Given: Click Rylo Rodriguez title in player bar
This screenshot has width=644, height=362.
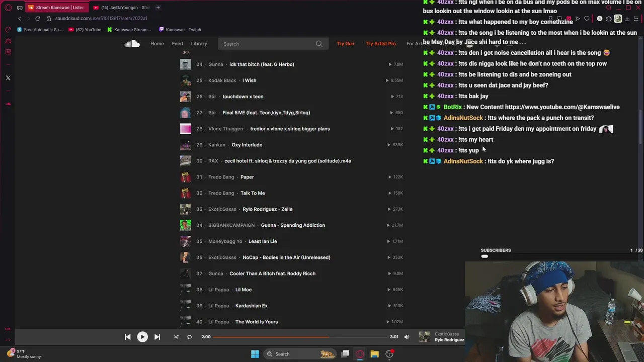Looking at the screenshot, I should coord(449,340).
